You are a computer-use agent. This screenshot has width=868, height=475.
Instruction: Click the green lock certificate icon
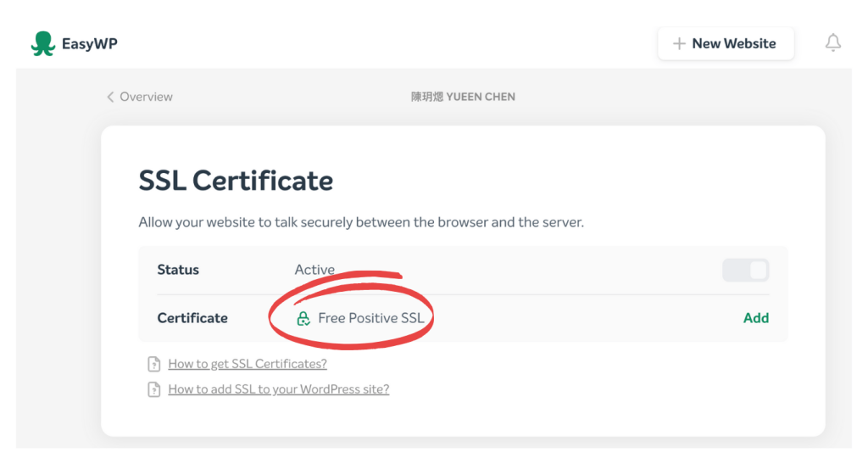coord(303,319)
